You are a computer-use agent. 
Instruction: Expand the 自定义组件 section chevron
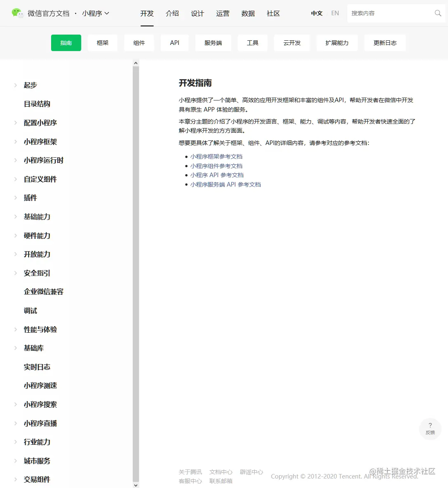pos(16,179)
